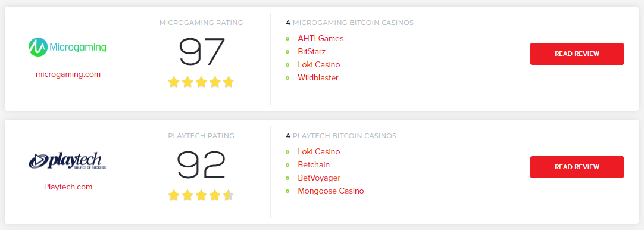
Task: Click Microgaming's five-star rating
Action: 201,82
